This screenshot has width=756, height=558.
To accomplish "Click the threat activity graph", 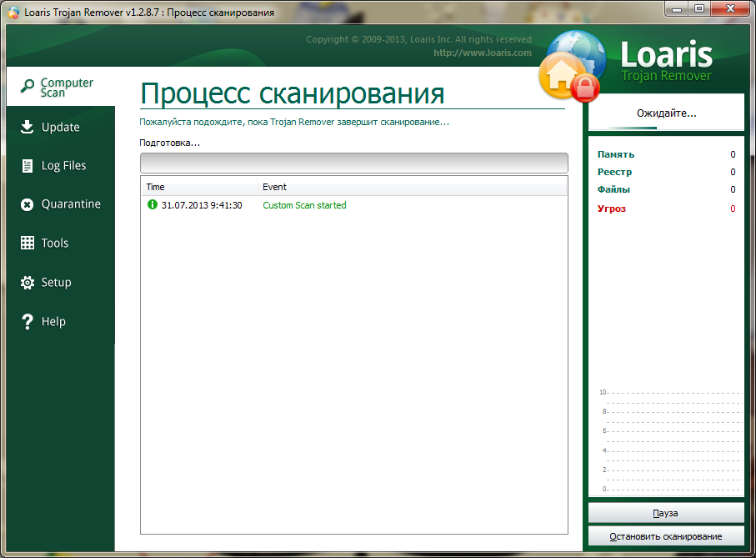I will [670, 440].
